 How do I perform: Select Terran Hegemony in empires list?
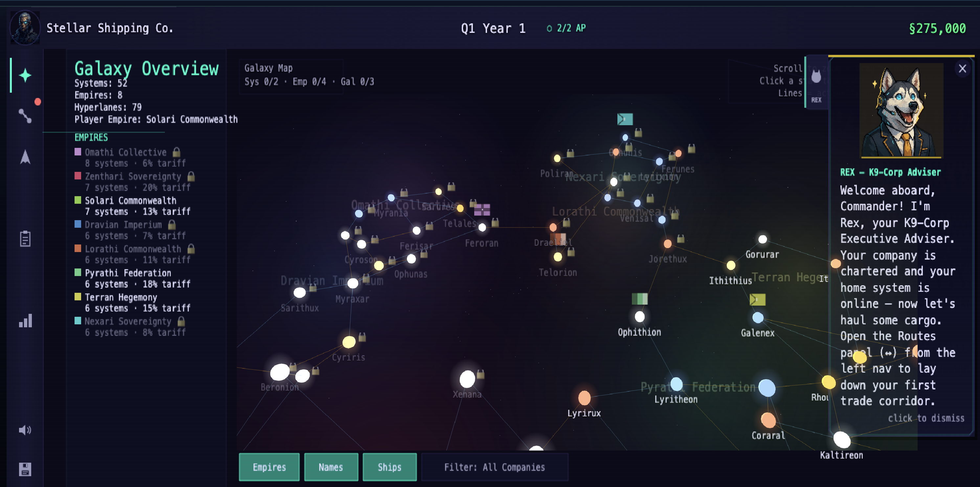point(132,303)
